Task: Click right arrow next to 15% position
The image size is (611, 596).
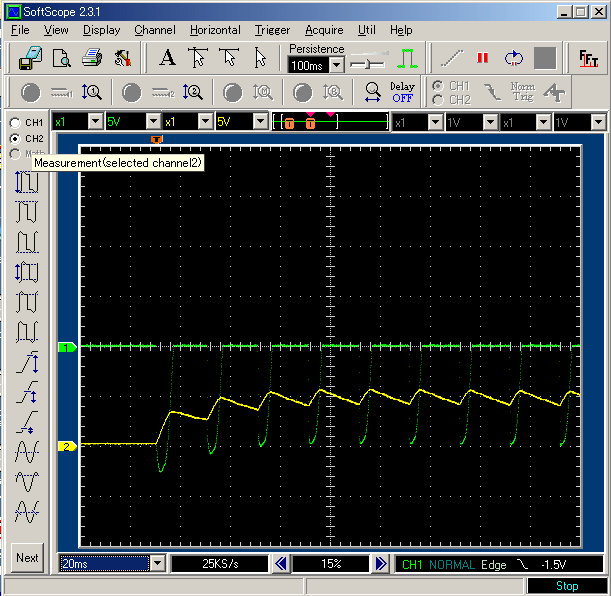Action: 380,564
